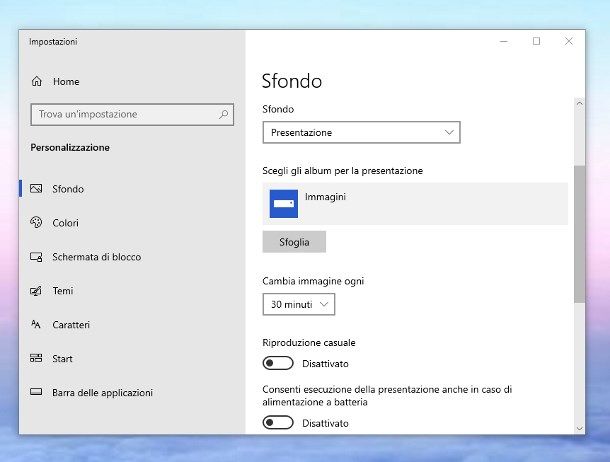Open the Start settings page
The height and width of the screenshot is (462, 610).
(x=132, y=359)
